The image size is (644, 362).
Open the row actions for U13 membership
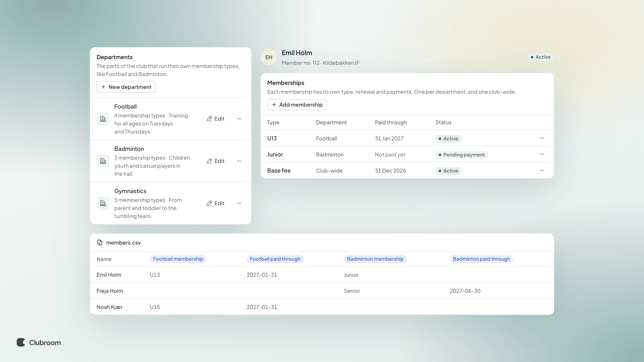[542, 138]
